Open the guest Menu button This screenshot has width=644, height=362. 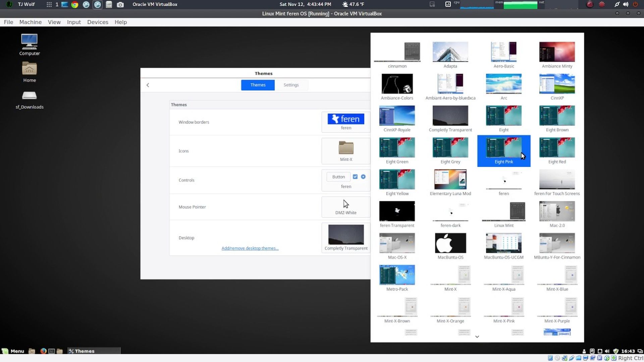(x=13, y=351)
